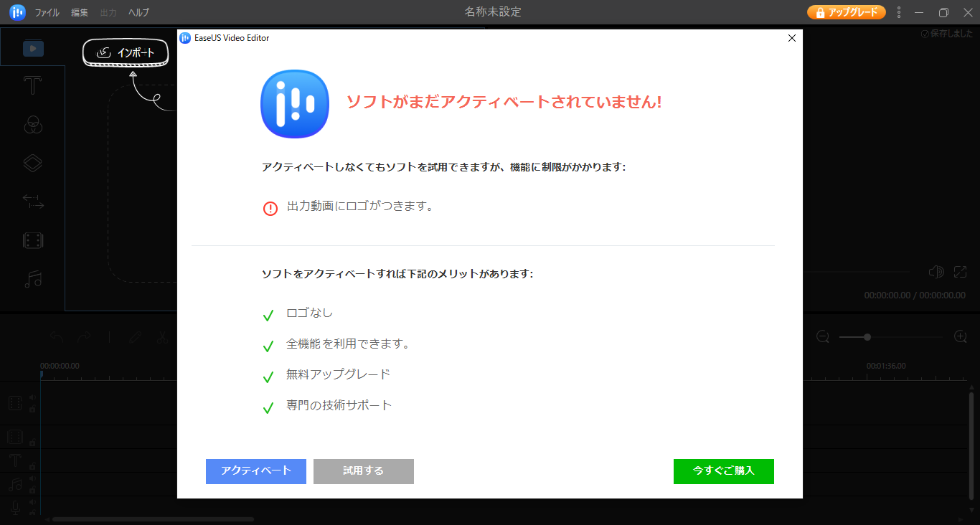
Task: Toggle the overlay track lock
Action: pyautogui.click(x=32, y=442)
